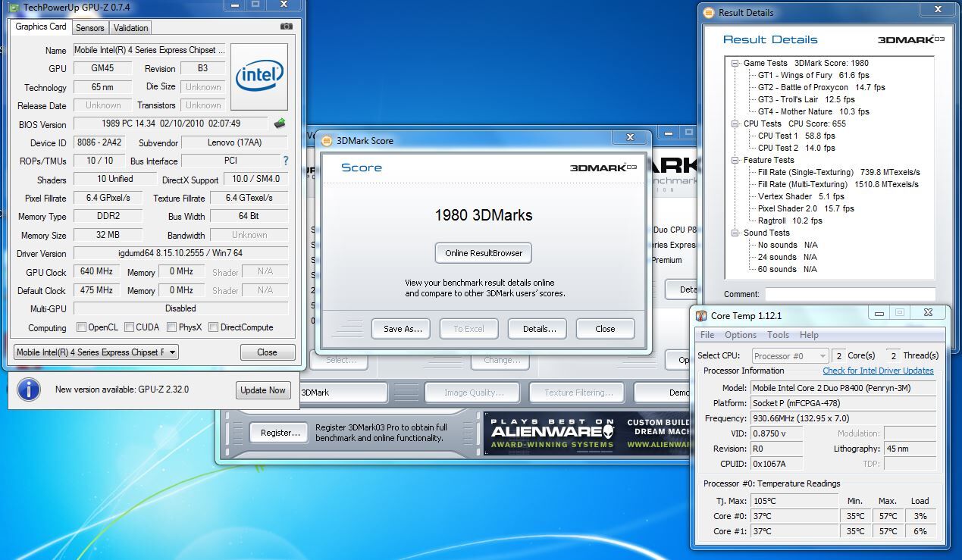Click the GPU-Z title bar app icon
Screen dimensions: 962x560
14,7
